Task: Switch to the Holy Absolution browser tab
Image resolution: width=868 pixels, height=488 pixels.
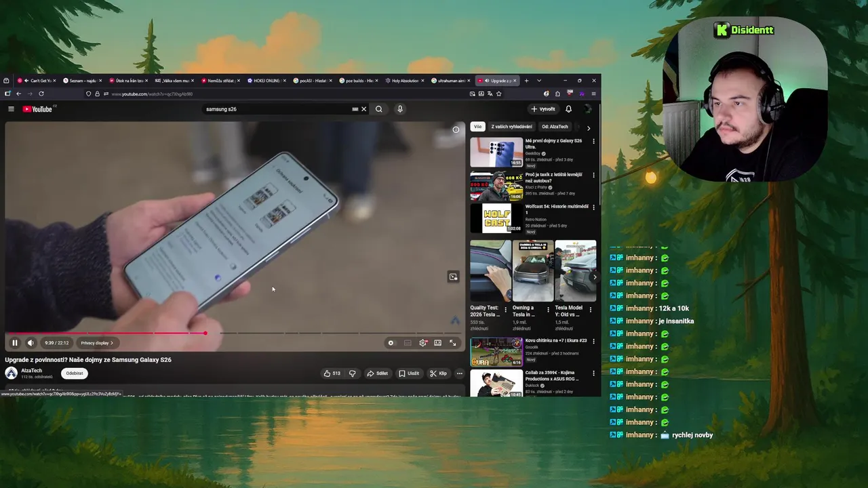Action: pyautogui.click(x=405, y=81)
